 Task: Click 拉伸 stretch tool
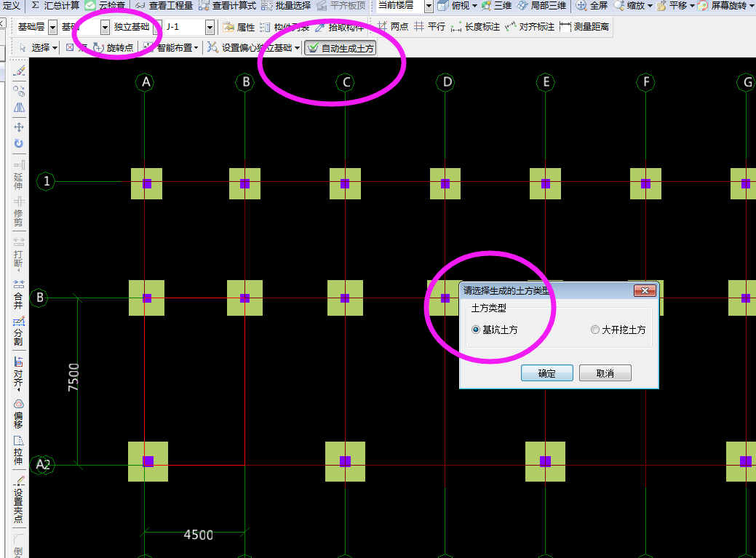[18, 450]
